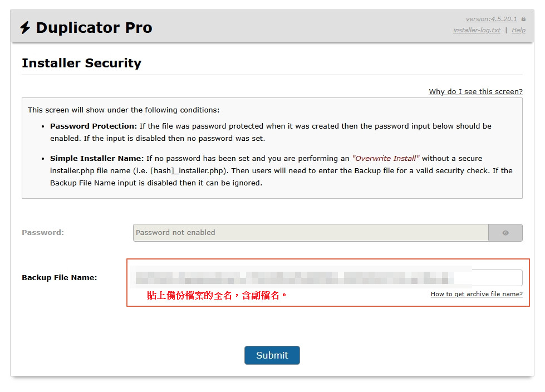
Task: Click "Why do I see this screen?" link
Action: tap(475, 92)
